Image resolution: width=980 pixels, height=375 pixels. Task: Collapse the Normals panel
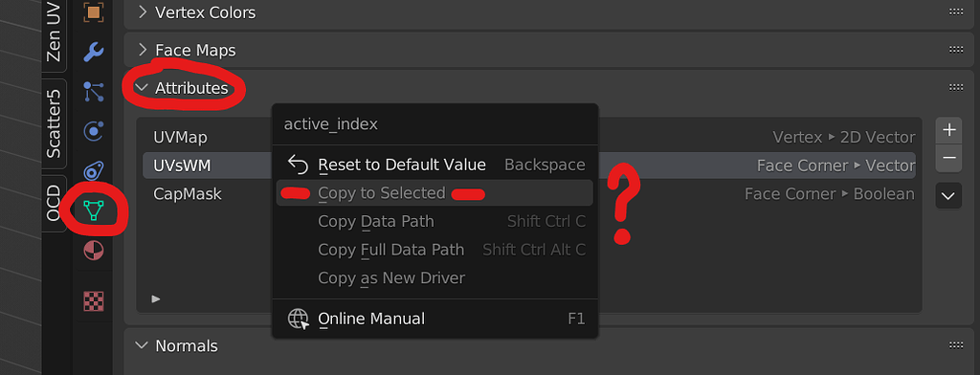(x=143, y=345)
